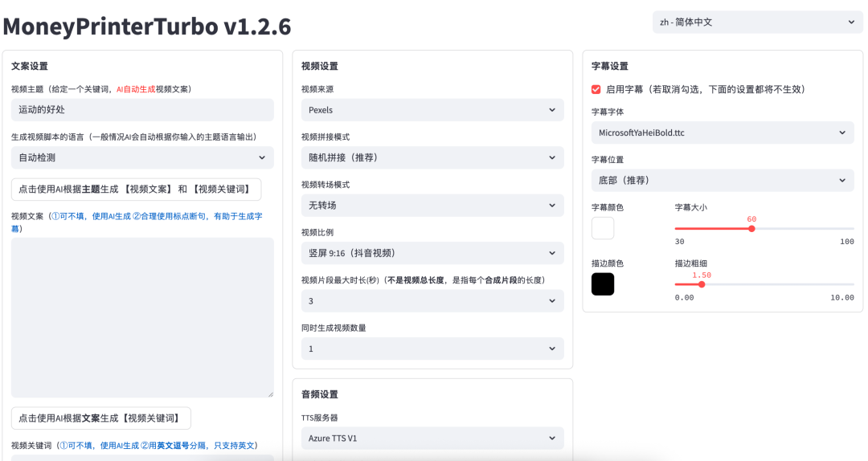The height and width of the screenshot is (461, 868).
Task: Toggle the 启用字幕 checkbox
Action: [596, 89]
